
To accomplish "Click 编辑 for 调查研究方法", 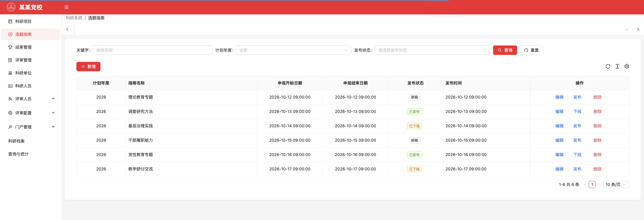I will coord(559,111).
